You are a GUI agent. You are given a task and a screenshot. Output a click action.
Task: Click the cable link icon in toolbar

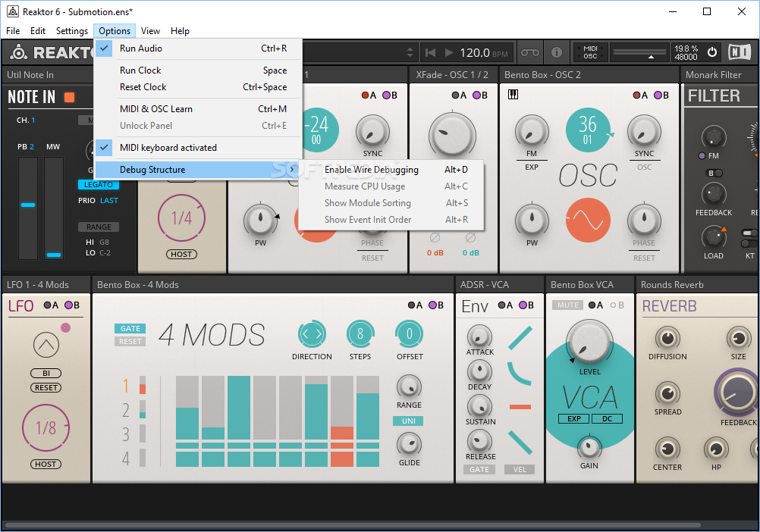point(529,52)
